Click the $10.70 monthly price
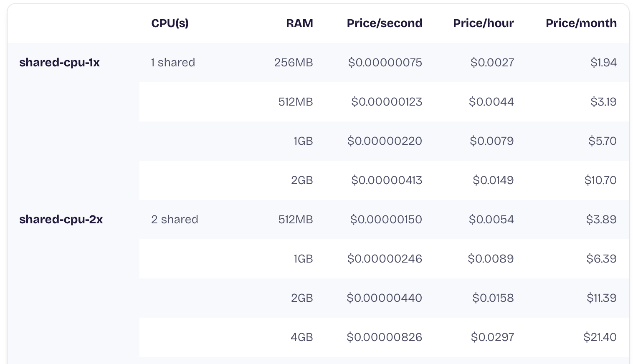This screenshot has width=633, height=364. tap(600, 180)
